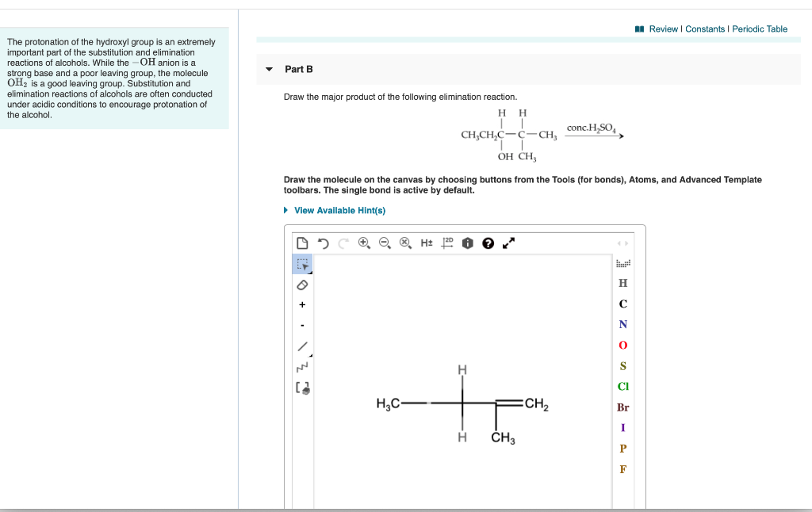Viewport: 812px width, 512px height.
Task: Click the Zoom In magnifier icon
Action: click(x=364, y=243)
